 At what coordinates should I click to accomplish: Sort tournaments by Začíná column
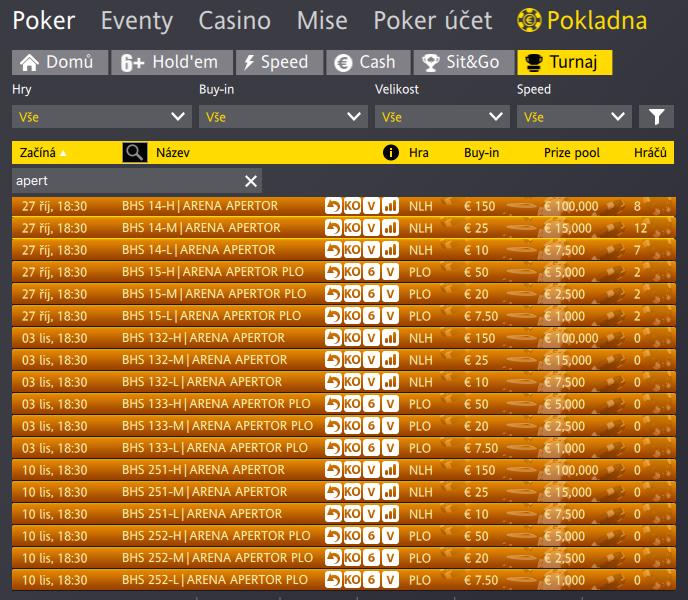coord(40,153)
